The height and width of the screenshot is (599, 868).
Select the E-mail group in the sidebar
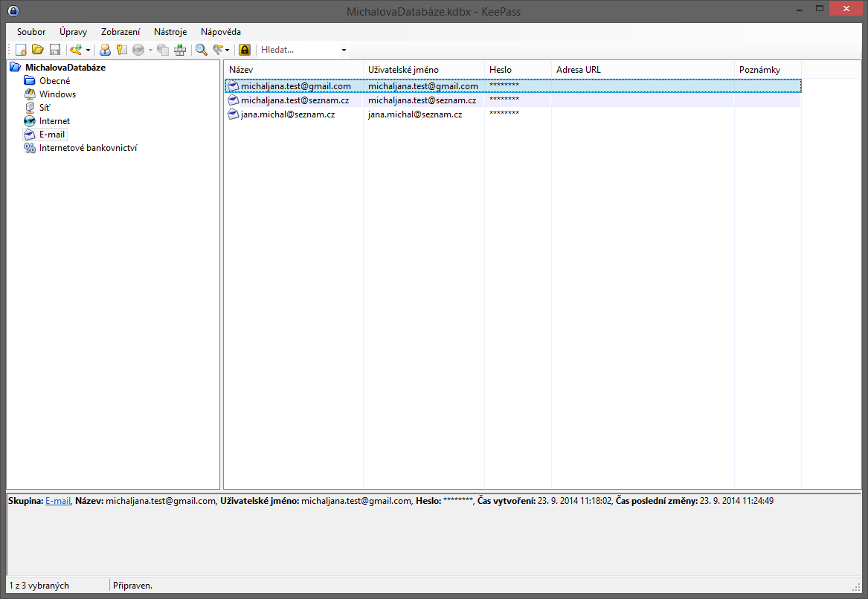(50, 134)
